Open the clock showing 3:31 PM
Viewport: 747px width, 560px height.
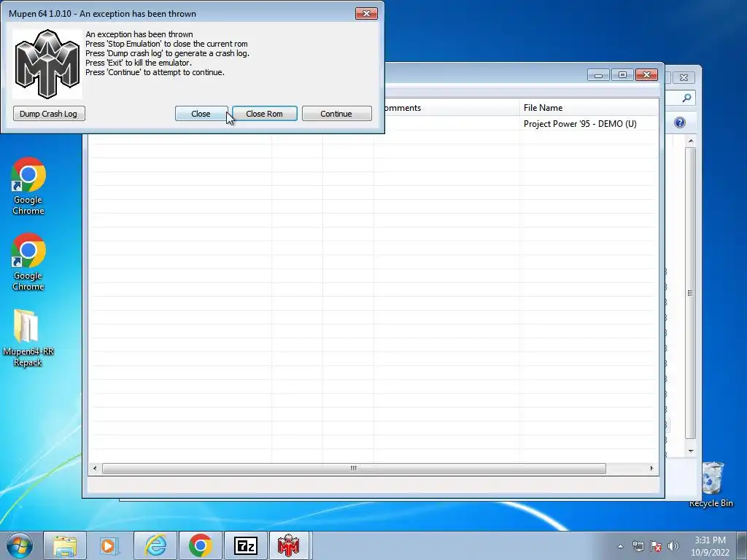[x=710, y=545]
